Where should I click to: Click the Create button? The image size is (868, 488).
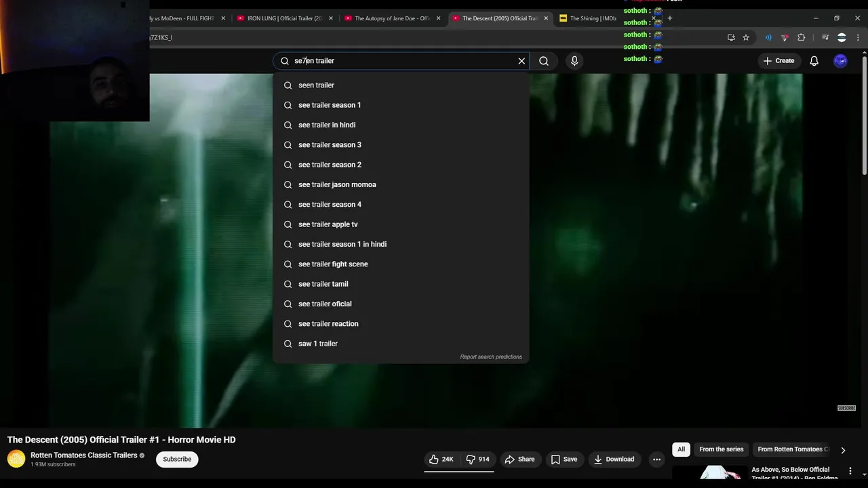pyautogui.click(x=778, y=61)
